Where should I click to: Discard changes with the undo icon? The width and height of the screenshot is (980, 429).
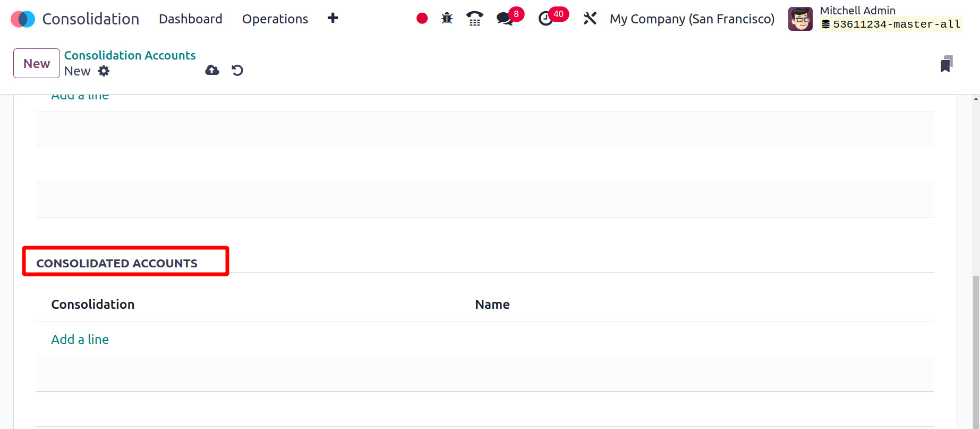(237, 70)
